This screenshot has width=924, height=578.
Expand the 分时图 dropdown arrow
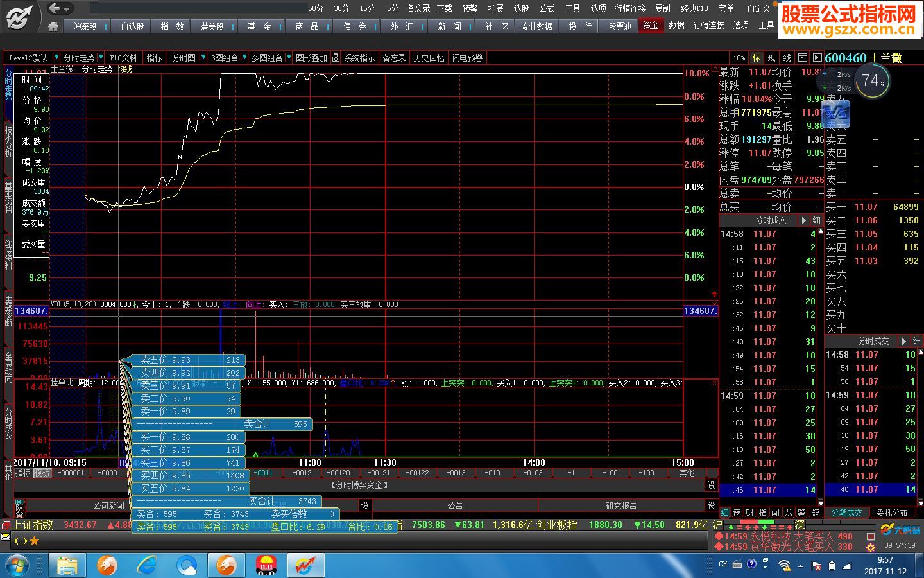203,58
